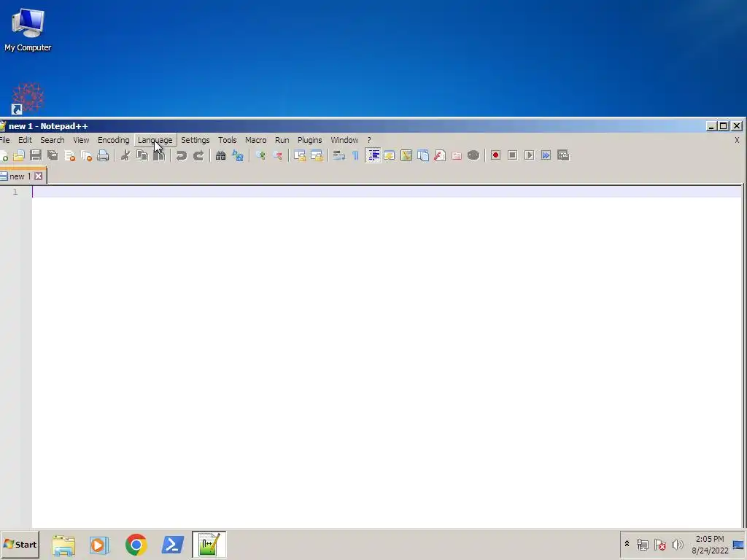Click the Save All toolbar icon
This screenshot has height=560, width=747.
[53, 156]
